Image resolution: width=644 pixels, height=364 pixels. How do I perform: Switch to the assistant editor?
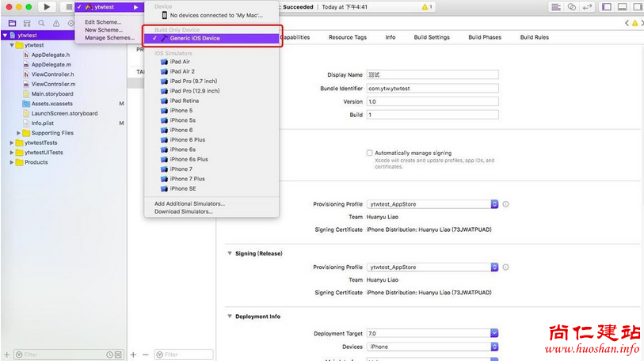tap(570, 6)
